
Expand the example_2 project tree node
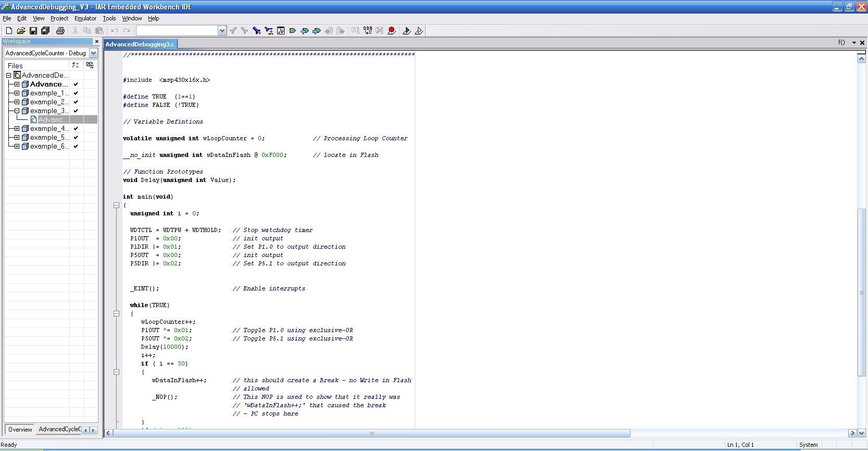(17, 102)
